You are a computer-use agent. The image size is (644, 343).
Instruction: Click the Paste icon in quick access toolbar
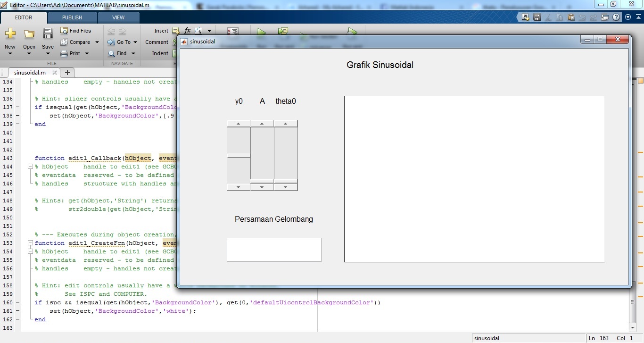(x=571, y=17)
